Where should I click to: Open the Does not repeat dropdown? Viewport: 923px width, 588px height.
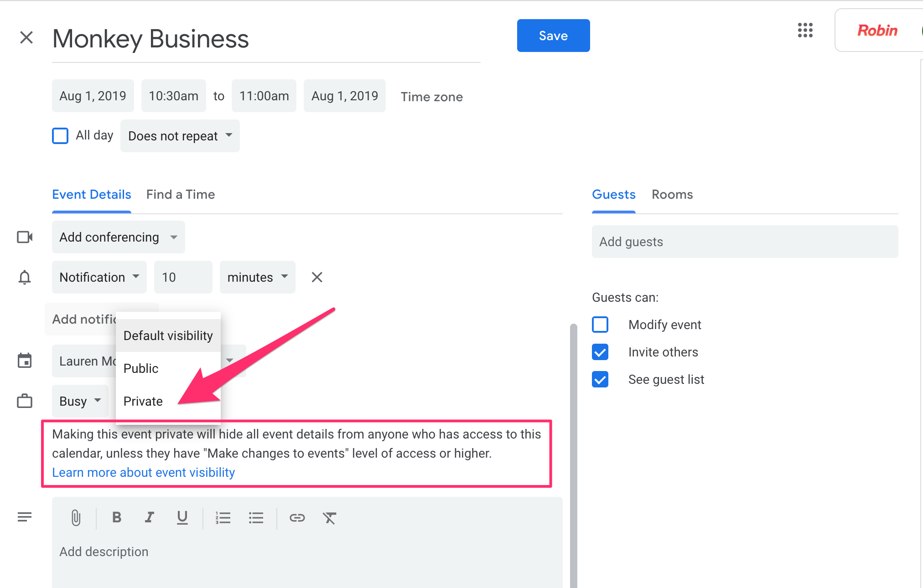(x=180, y=136)
